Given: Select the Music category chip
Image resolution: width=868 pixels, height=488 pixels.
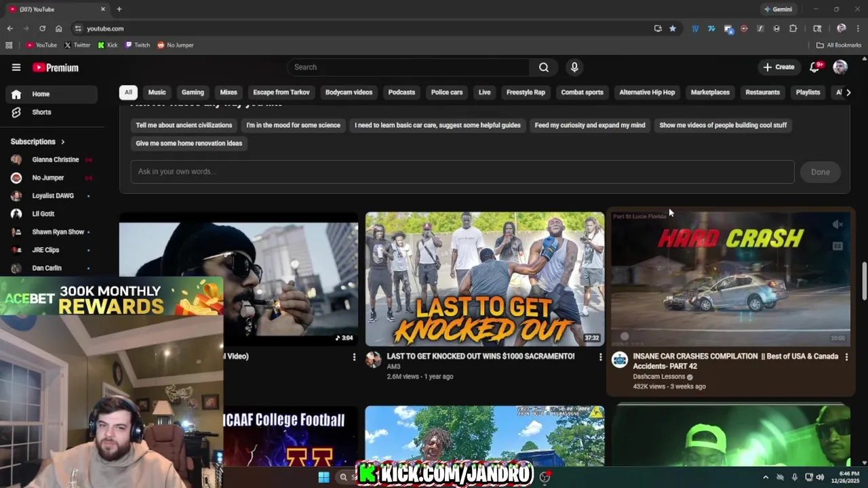Looking at the screenshot, I should click(x=157, y=92).
